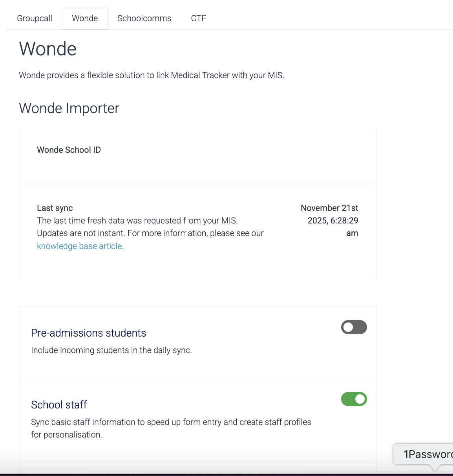Open the knowledge base article link
This screenshot has width=453, height=476.
click(x=79, y=246)
